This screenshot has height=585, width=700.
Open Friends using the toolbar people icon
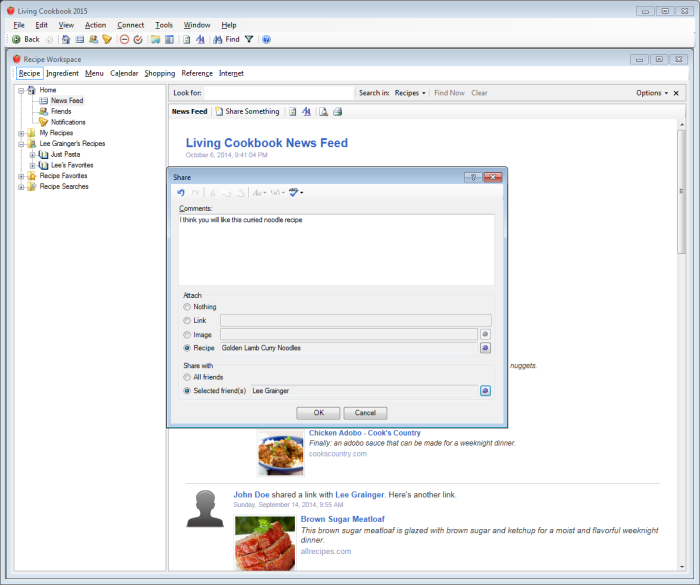pyautogui.click(x=93, y=39)
